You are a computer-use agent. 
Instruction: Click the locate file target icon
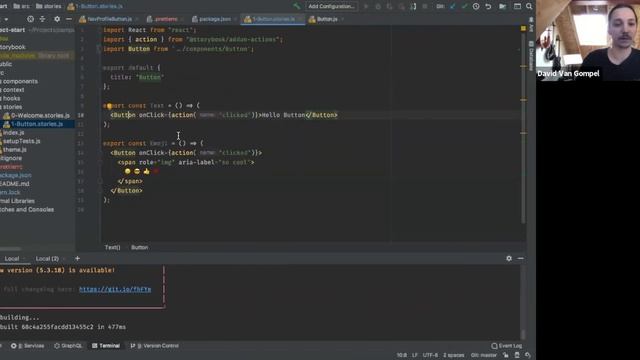pyautogui.click(x=30, y=19)
